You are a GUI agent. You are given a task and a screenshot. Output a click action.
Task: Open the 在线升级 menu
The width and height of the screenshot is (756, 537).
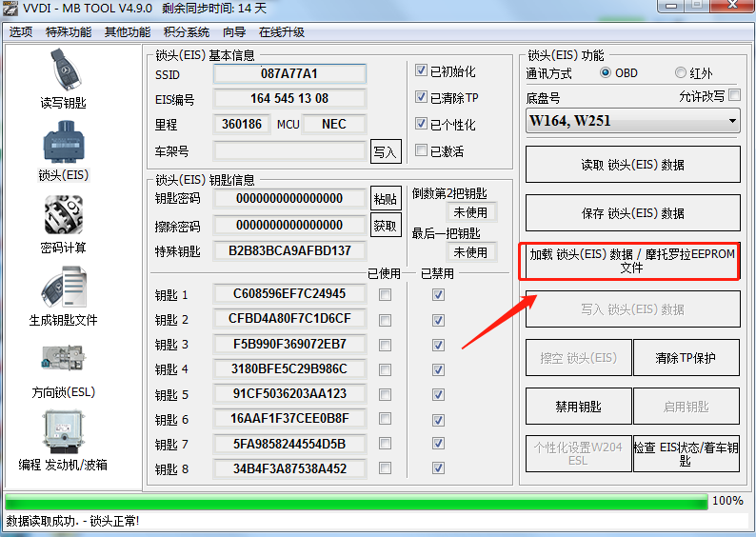282,31
